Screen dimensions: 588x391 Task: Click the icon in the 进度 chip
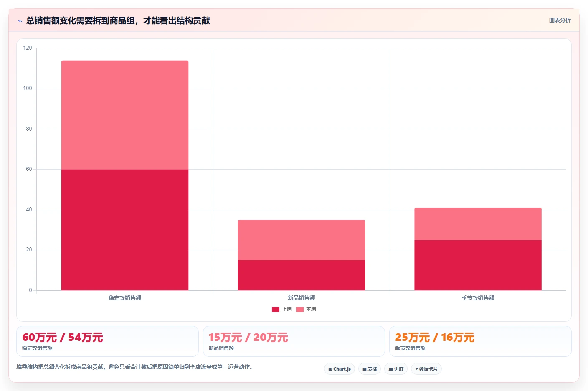point(391,369)
